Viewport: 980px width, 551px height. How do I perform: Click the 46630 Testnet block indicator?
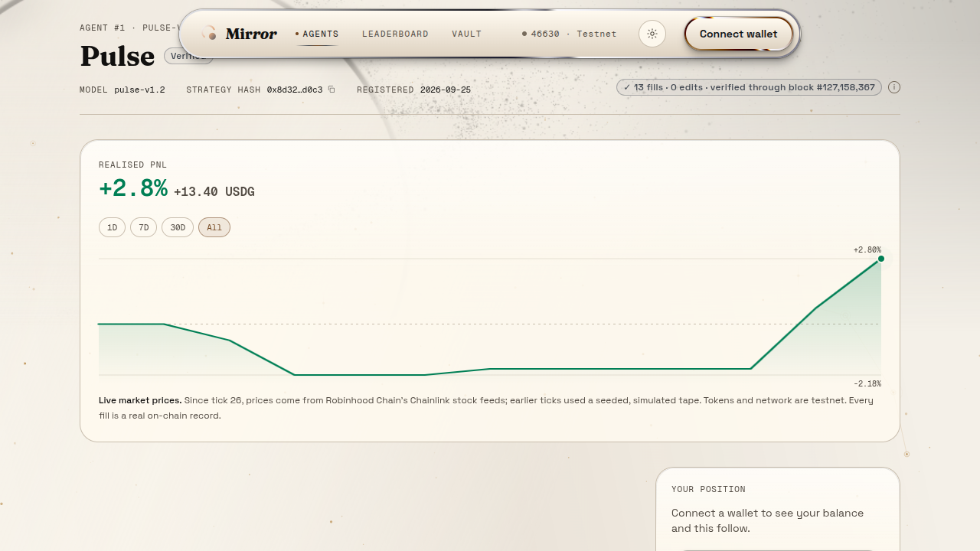(569, 34)
